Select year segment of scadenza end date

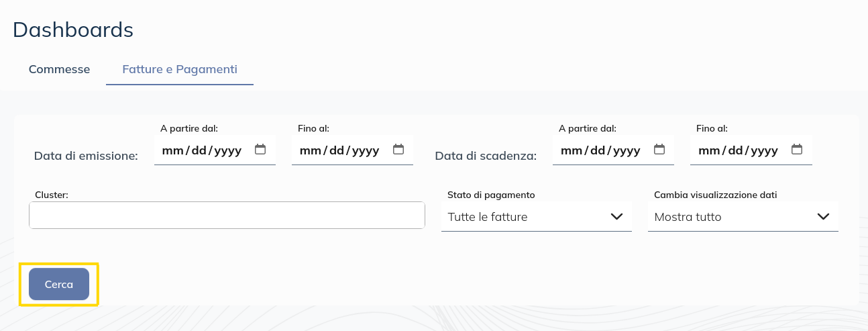(x=764, y=150)
